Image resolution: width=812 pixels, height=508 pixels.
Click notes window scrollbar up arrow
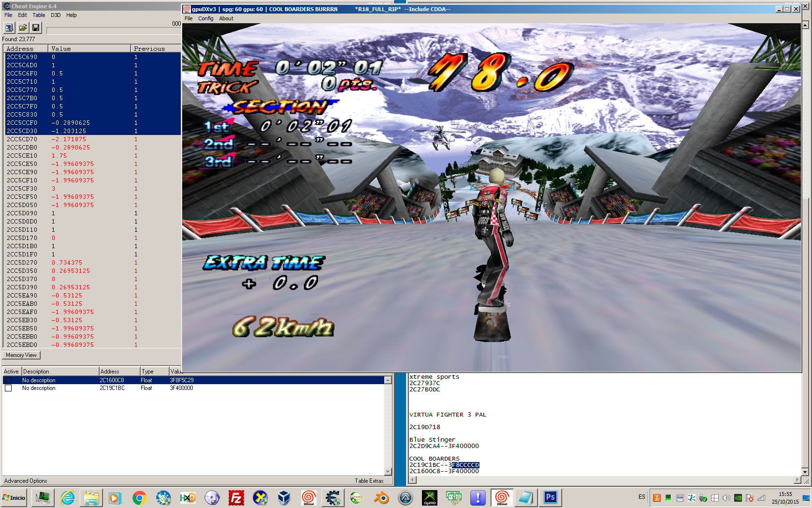point(805,24)
